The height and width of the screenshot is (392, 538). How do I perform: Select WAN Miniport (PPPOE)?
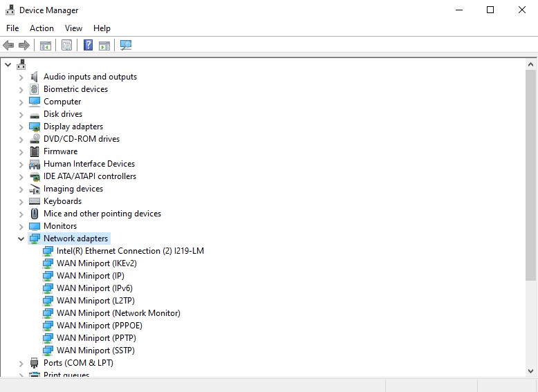click(x=99, y=326)
